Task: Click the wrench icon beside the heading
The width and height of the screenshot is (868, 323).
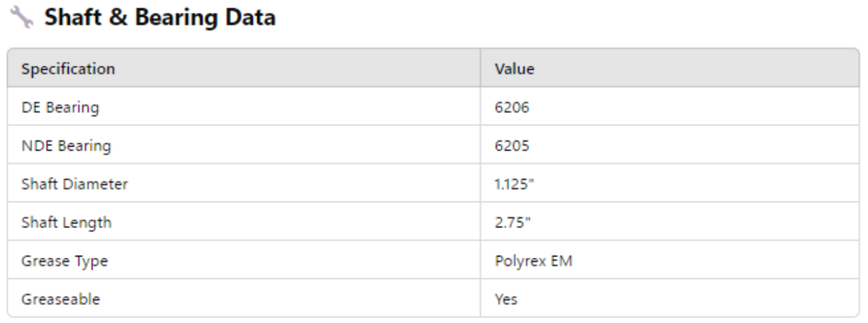Action: [x=23, y=18]
